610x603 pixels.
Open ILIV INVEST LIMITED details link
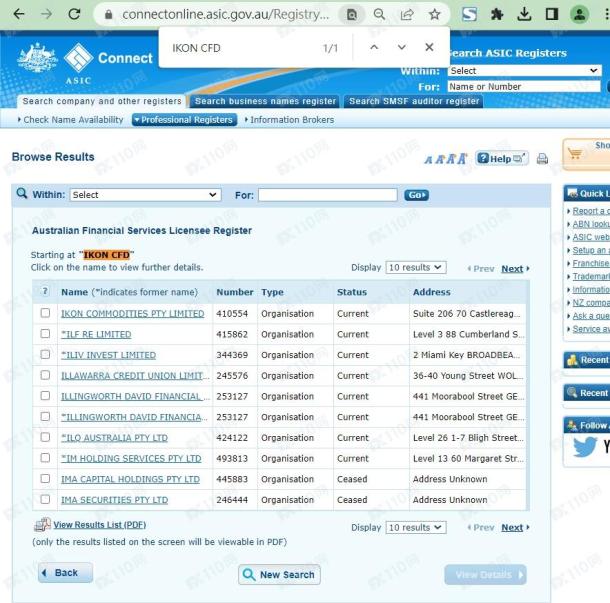pyautogui.click(x=110, y=355)
